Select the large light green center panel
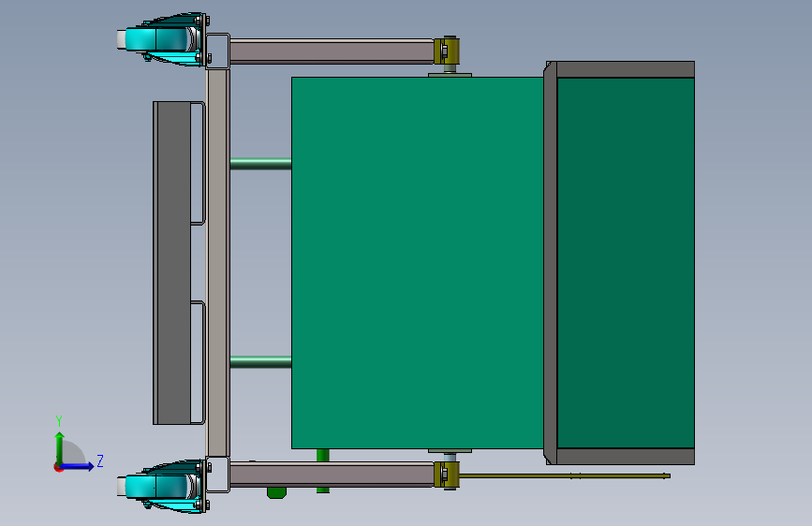This screenshot has width=812, height=526. point(418,262)
